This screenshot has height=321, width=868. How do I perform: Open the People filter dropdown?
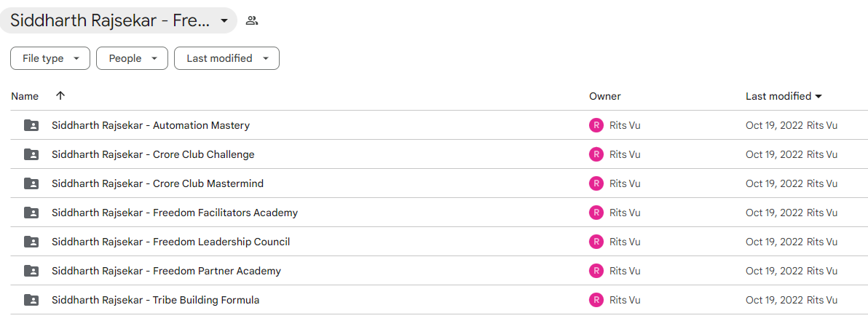(x=132, y=59)
